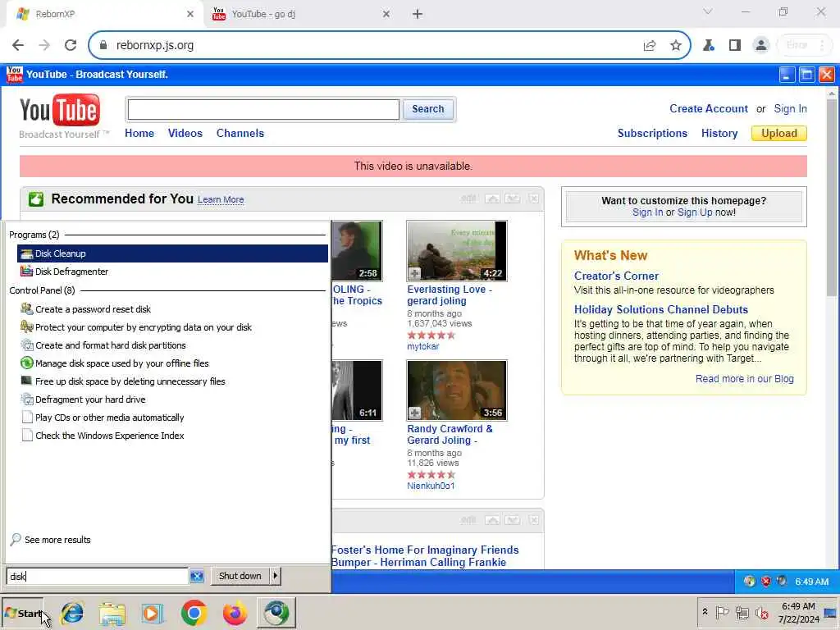Open a new Chrome tab

[x=418, y=14]
